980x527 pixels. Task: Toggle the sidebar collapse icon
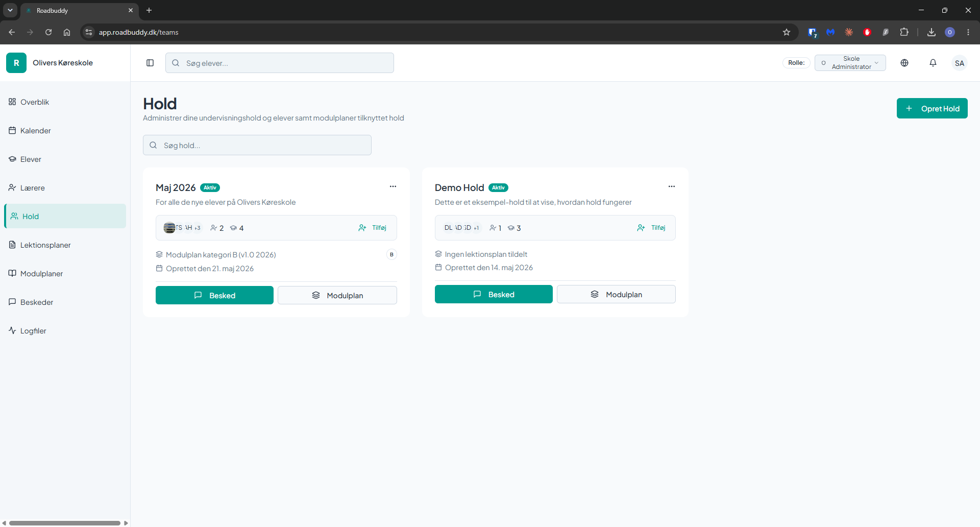[x=150, y=63]
